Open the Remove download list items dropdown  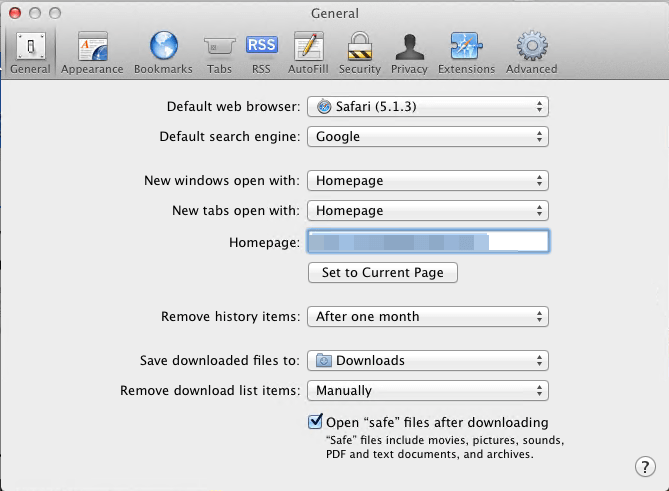pos(428,390)
